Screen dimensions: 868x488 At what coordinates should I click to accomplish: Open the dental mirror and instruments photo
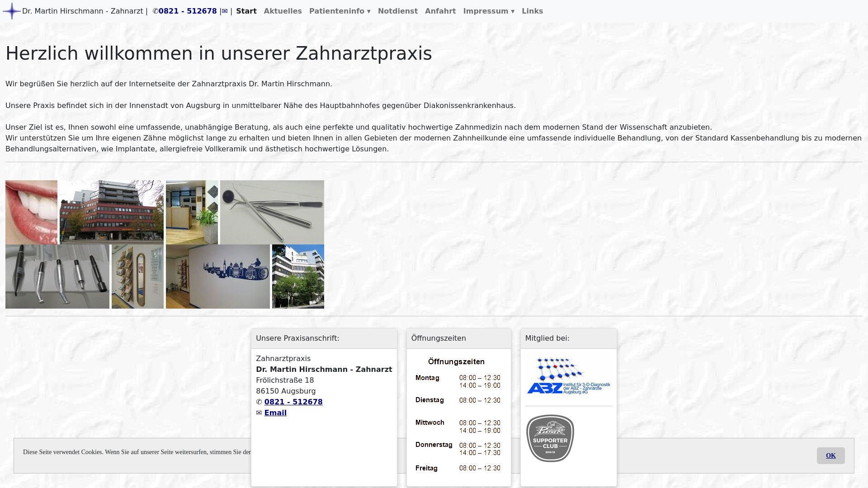pos(272,212)
